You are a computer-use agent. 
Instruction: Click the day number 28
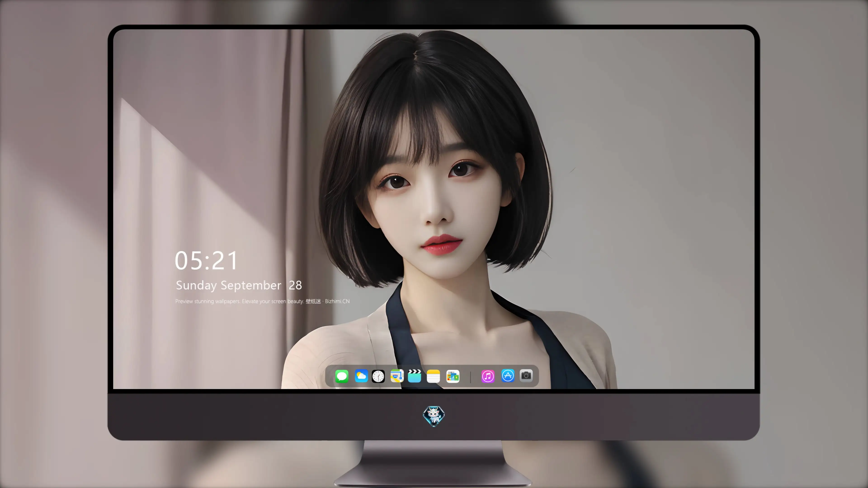[295, 285]
